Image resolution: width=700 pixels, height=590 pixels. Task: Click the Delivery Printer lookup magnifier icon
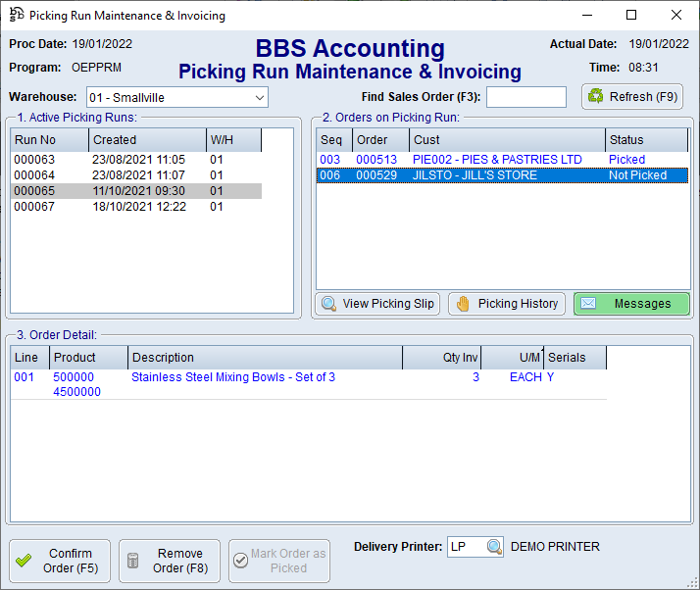click(x=495, y=547)
